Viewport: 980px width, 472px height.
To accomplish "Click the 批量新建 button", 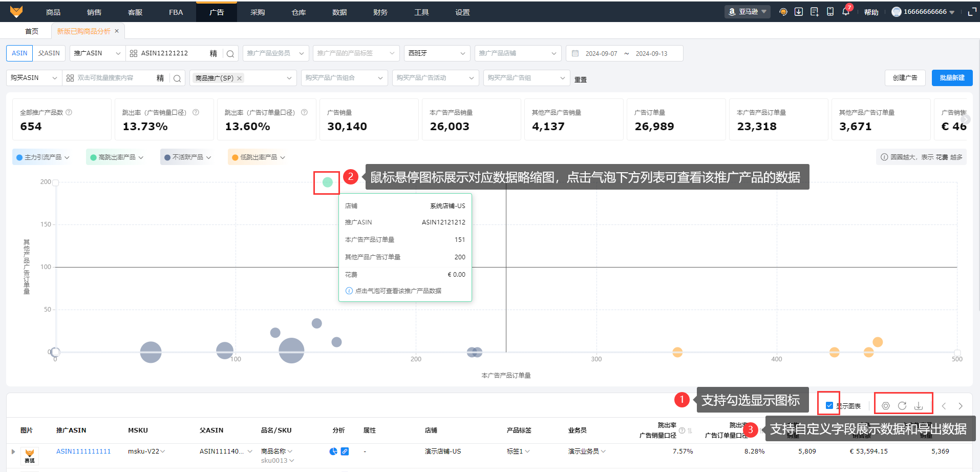I will pos(952,78).
